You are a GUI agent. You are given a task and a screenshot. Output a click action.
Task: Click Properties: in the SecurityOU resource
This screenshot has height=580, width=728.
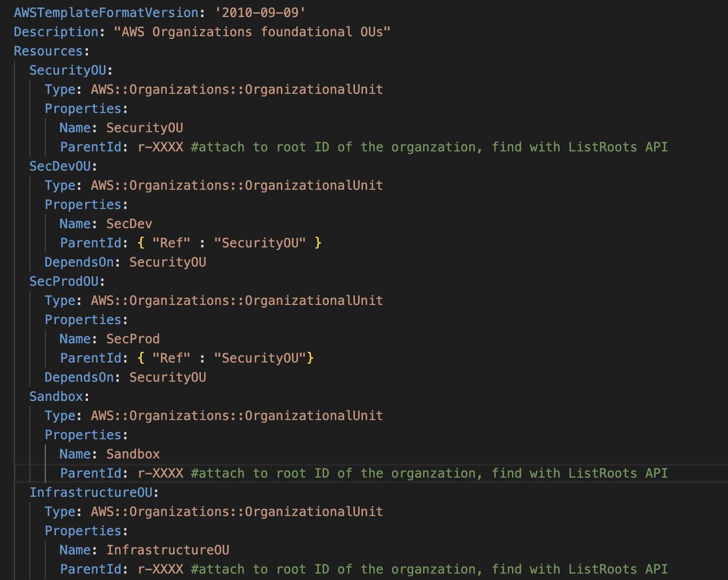tap(86, 108)
